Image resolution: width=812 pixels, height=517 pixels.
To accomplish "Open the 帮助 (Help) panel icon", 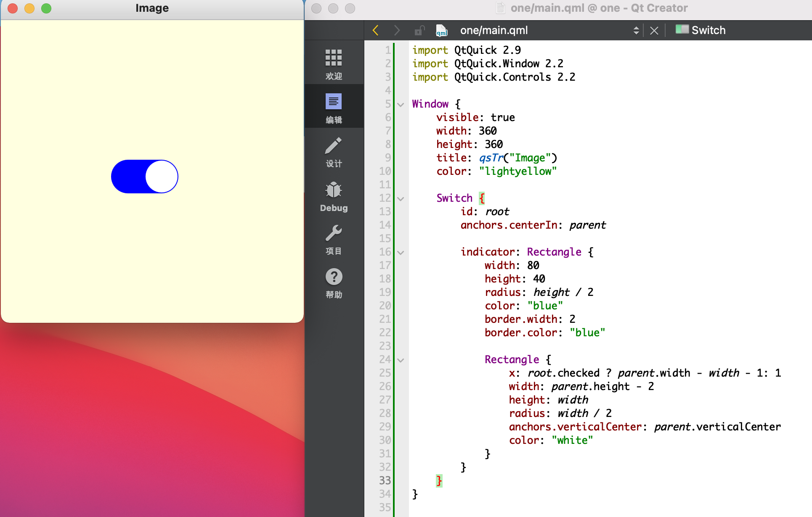I will (x=333, y=277).
